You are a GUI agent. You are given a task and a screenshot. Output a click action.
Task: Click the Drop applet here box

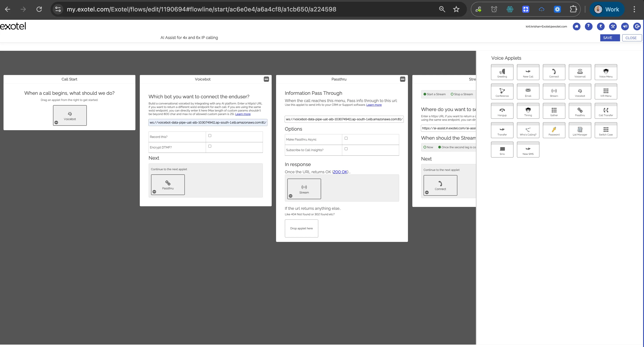click(x=301, y=228)
